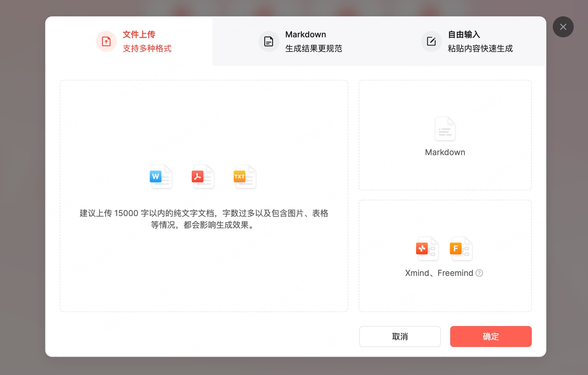
Task: Click the 粘贴内容快速生成 subtitle
Action: click(480, 48)
